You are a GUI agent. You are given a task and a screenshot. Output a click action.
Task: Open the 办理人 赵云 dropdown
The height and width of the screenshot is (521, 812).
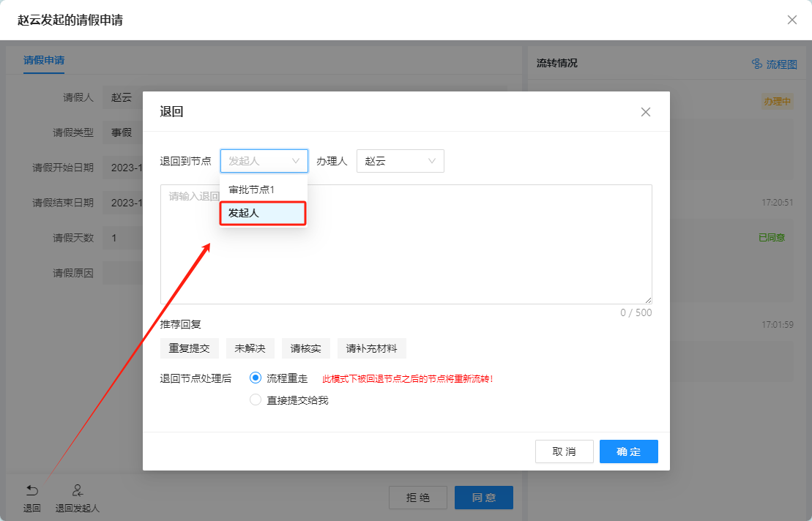(x=400, y=161)
